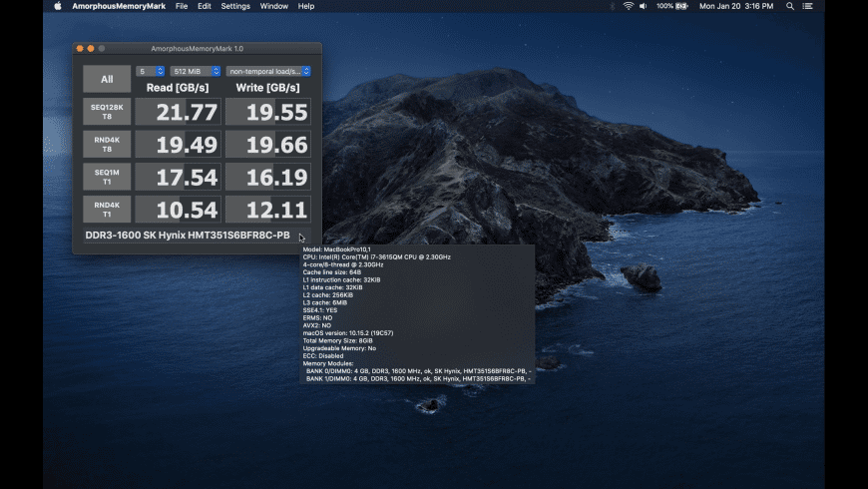Click the Wi-Fi status icon
Screen dimensions: 868x489
(x=628, y=6)
